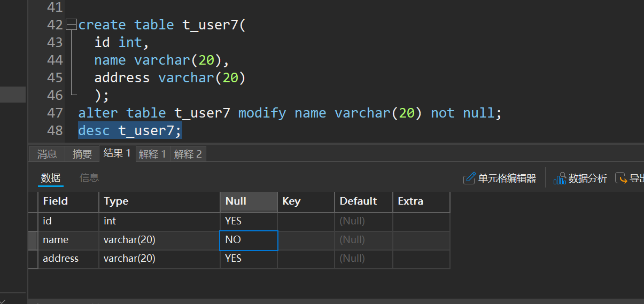Viewport: 644px width, 304px height.
Task: Open the 摘要 tab
Action: (x=82, y=154)
